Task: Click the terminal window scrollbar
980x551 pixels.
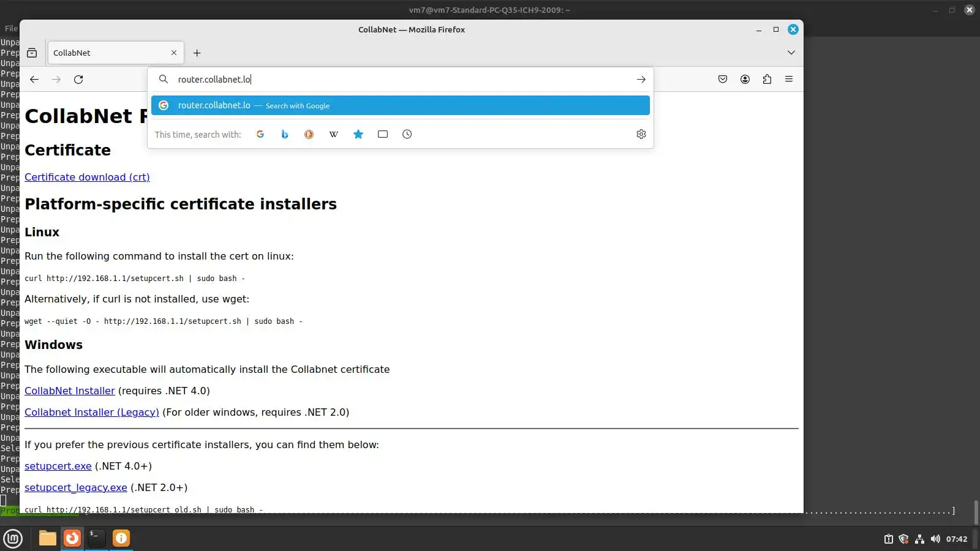Action: pos(976,511)
